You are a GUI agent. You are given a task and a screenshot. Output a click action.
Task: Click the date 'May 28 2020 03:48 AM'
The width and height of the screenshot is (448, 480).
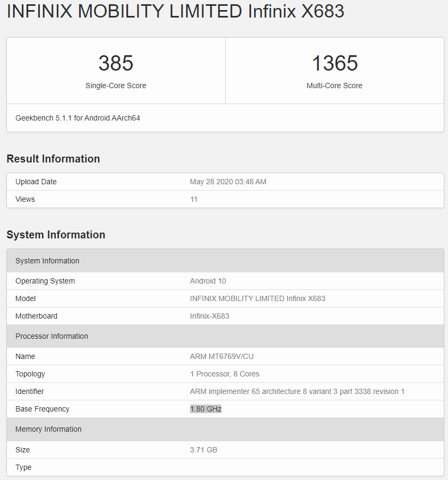[x=228, y=182]
